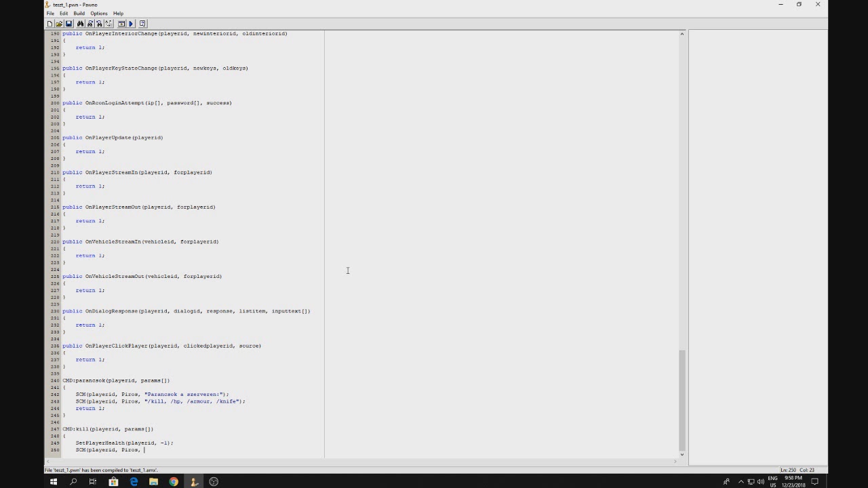Click the CMD:parancsok command line
868x488 pixels.
click(x=116, y=380)
